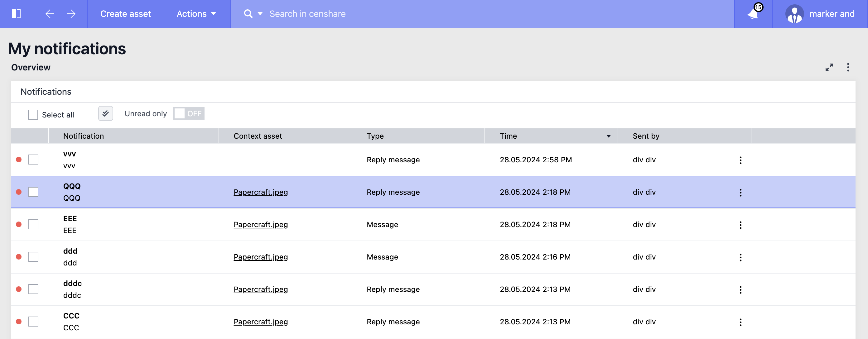Expand the Overview widget to fullscreen
Screen dimensions: 868x339
pyautogui.click(x=829, y=67)
